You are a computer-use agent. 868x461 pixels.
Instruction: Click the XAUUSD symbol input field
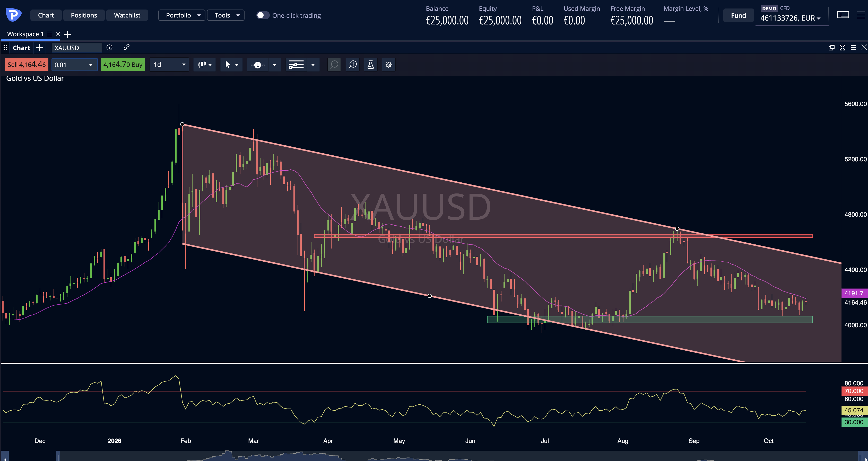[x=77, y=48]
